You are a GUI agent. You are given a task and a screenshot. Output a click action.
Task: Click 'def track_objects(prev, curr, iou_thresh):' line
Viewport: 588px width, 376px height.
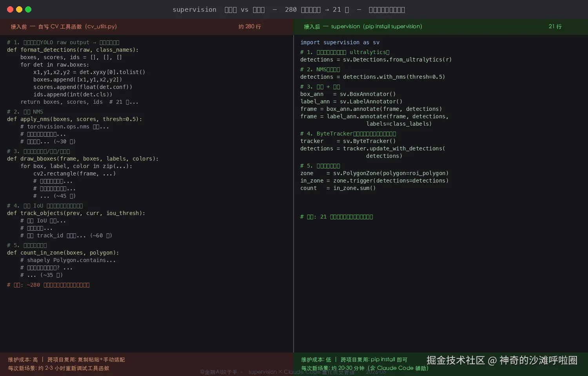click(x=76, y=213)
